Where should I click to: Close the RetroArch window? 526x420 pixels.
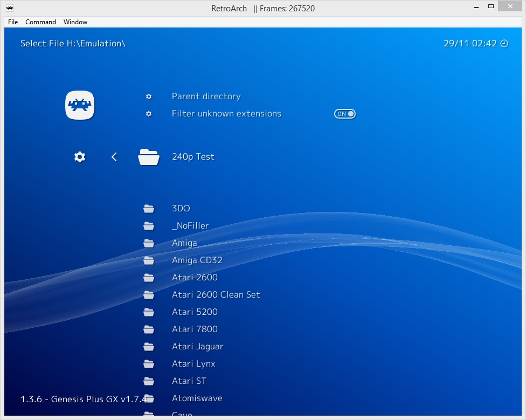(510, 6)
